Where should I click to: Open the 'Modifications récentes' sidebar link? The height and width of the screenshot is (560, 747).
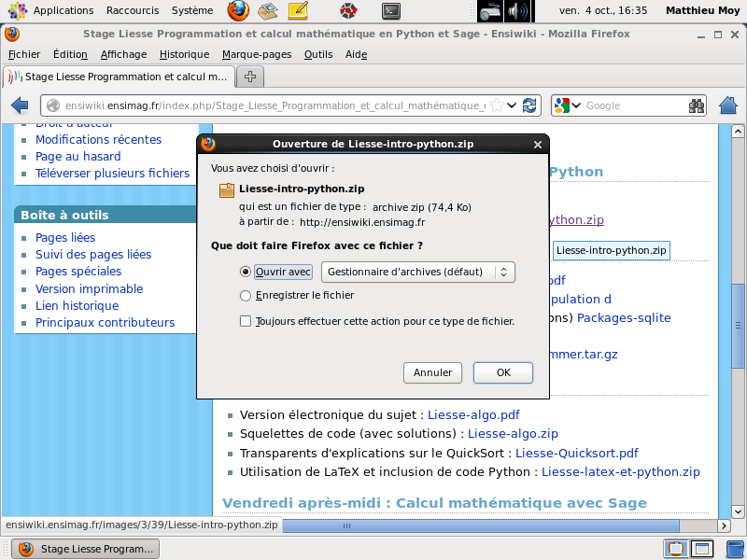click(x=99, y=139)
